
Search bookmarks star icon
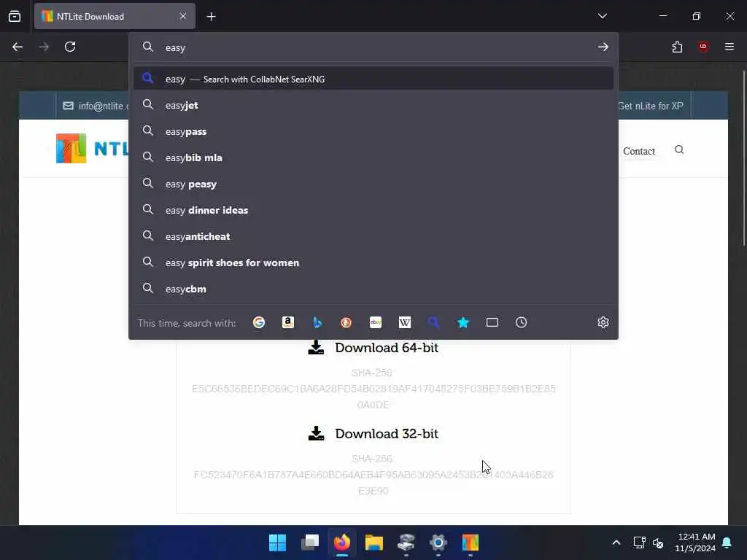[x=463, y=322]
